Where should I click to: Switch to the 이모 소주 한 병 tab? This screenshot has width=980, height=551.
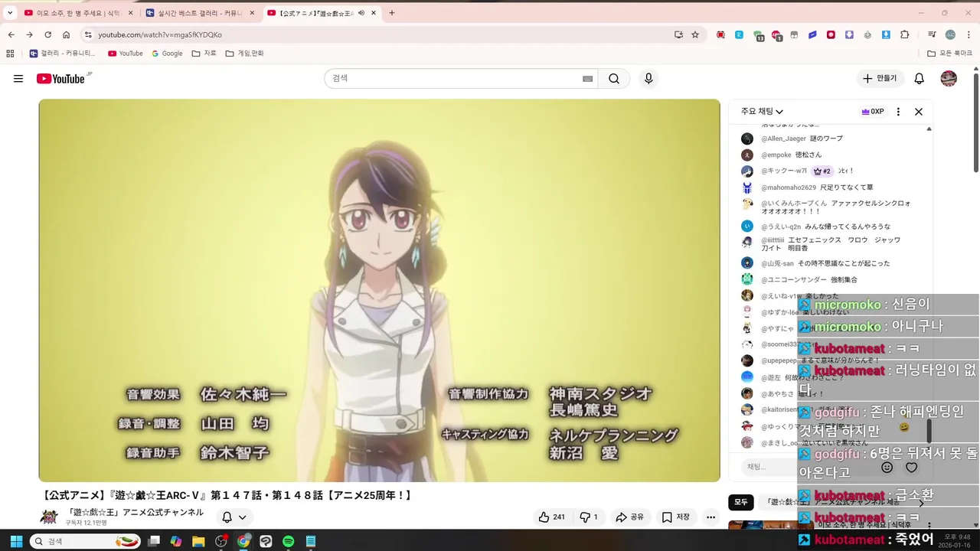pyautogui.click(x=78, y=13)
